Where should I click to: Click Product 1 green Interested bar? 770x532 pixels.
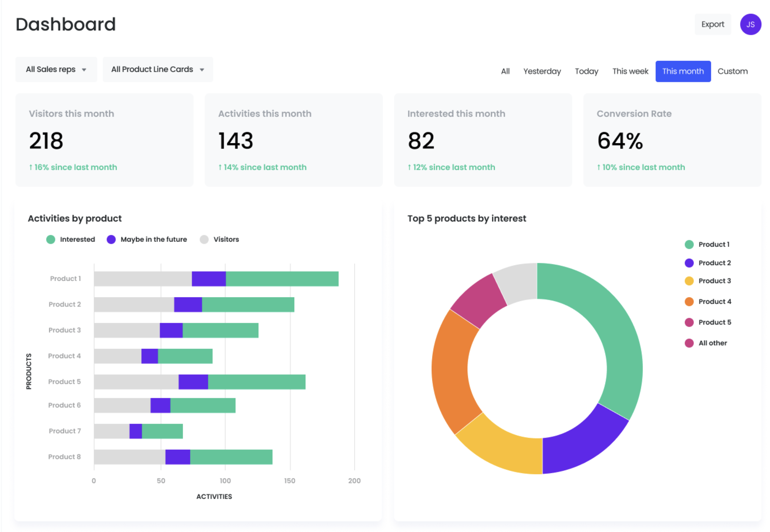[x=282, y=279]
